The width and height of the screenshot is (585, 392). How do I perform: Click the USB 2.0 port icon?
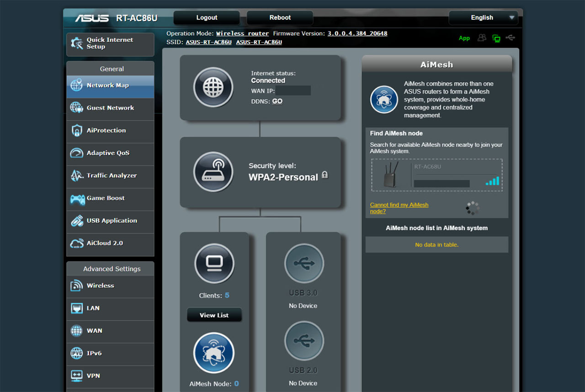[304, 341]
